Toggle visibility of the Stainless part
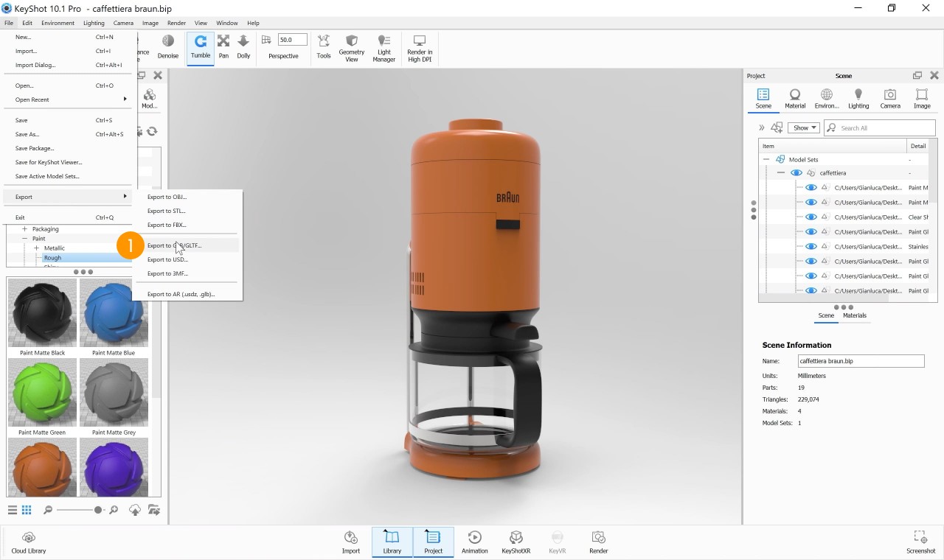This screenshot has height=560, width=944. (x=811, y=246)
